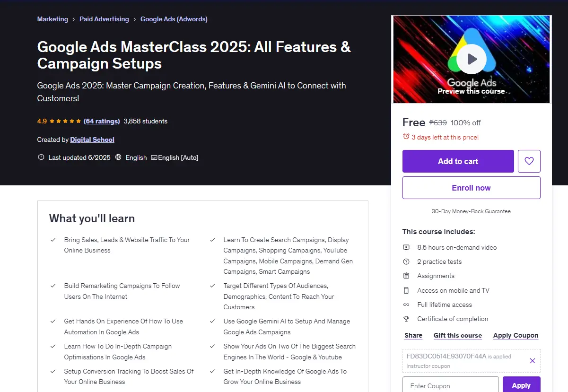The image size is (568, 392).
Task: Click the on-demand video icon
Action: click(x=406, y=247)
